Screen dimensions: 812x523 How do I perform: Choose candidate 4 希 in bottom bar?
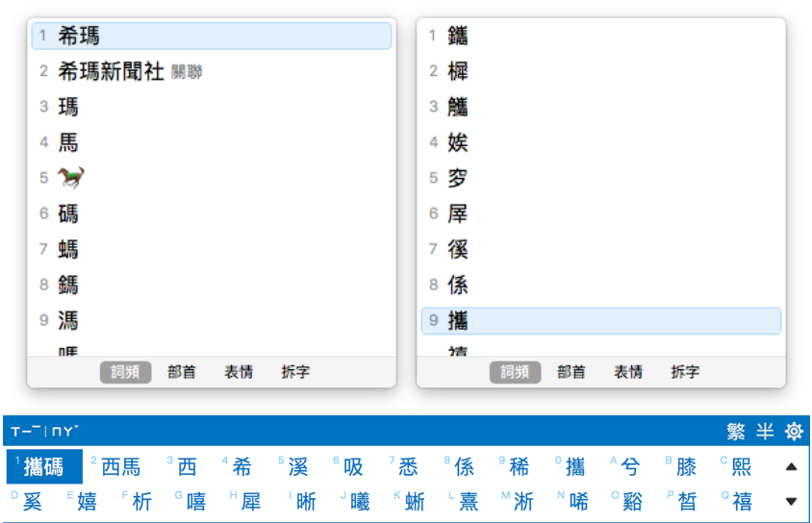(x=238, y=466)
